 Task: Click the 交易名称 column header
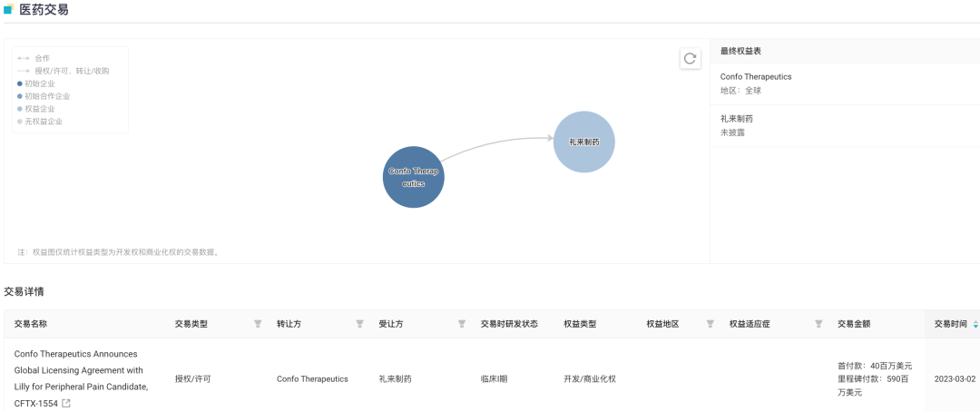click(x=31, y=324)
